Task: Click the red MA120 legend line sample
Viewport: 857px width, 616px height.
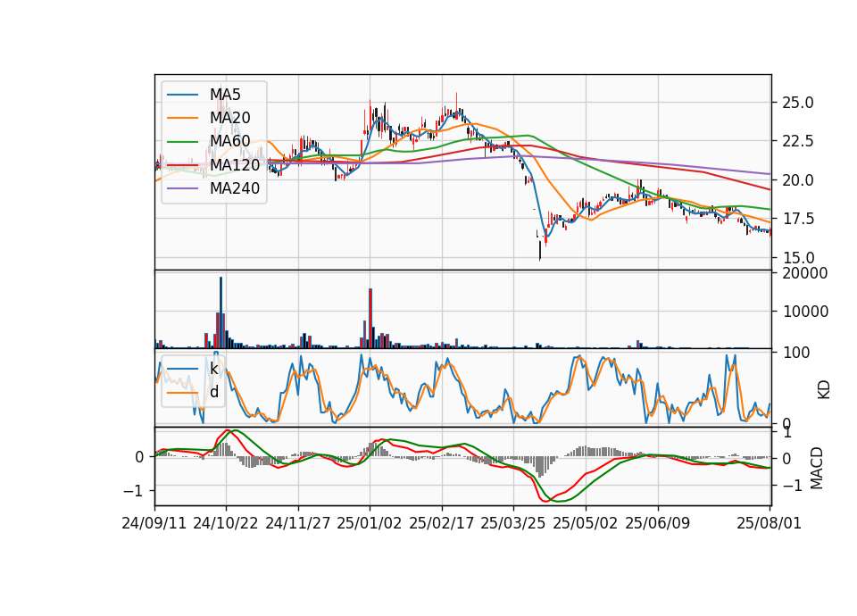Action: click(182, 165)
